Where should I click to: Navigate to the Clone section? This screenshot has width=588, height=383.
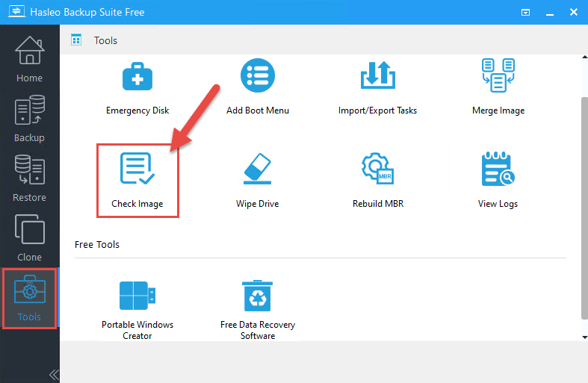click(29, 238)
